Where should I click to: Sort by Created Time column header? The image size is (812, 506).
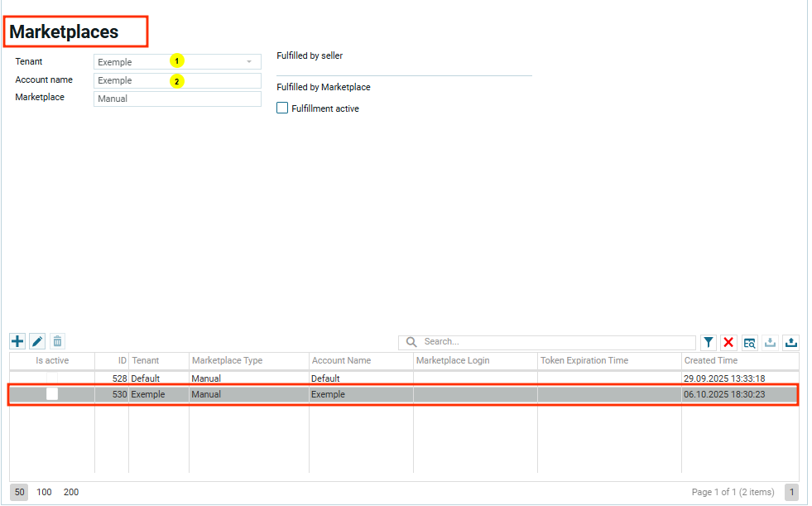(710, 360)
